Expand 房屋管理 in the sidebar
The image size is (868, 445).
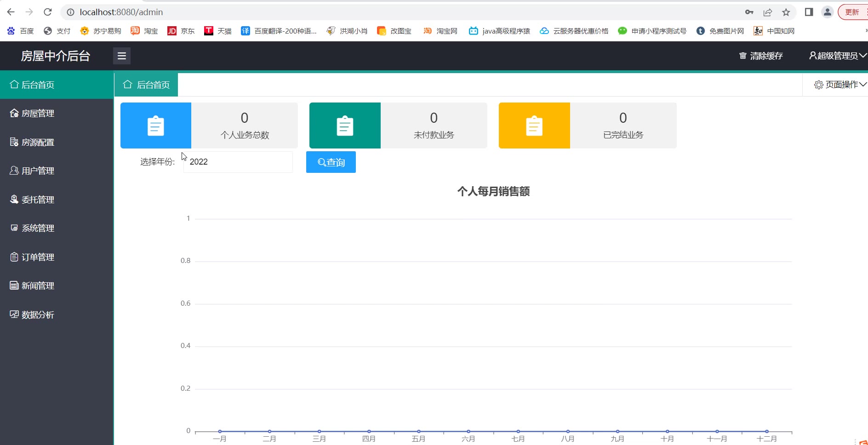(57, 113)
